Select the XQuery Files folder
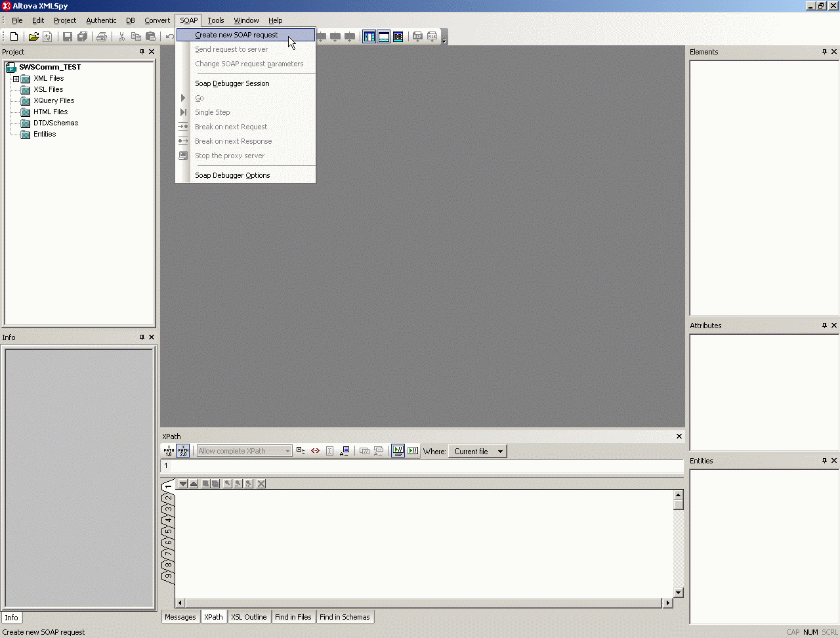The width and height of the screenshot is (840, 638). [54, 100]
